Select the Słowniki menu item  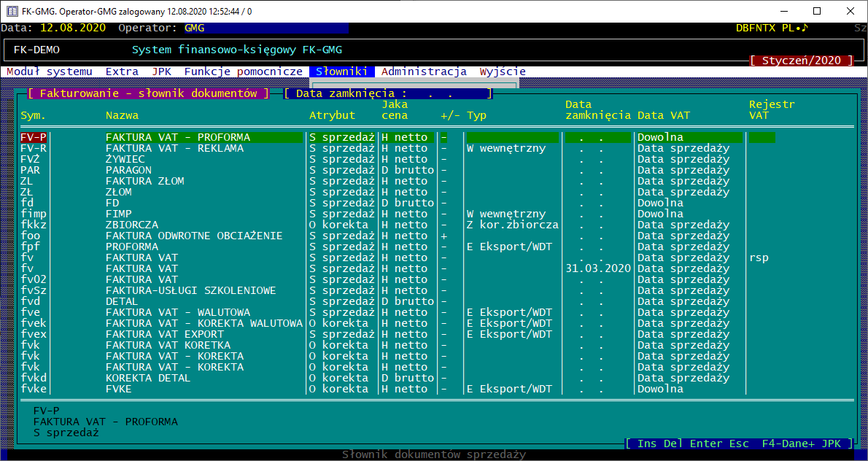pyautogui.click(x=342, y=71)
